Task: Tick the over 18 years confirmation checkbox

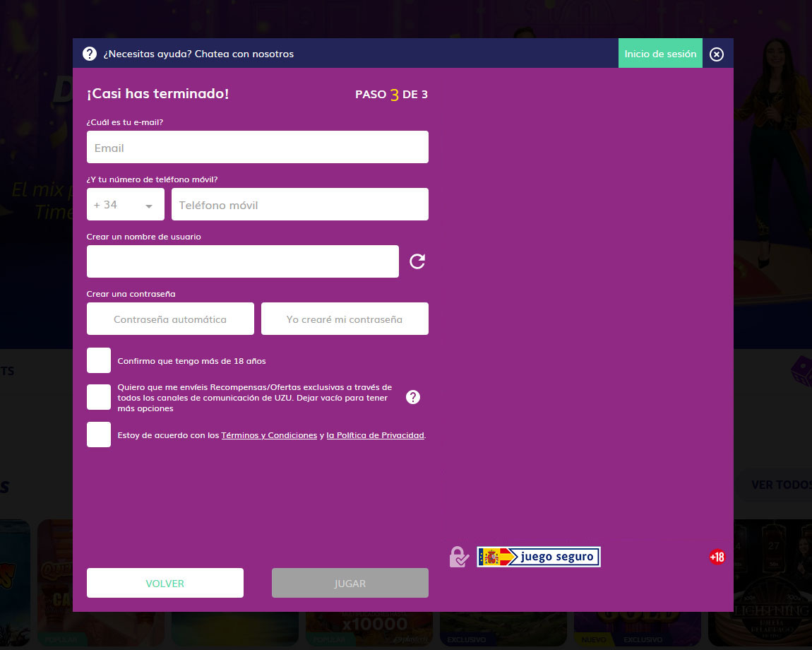Action: tap(99, 360)
